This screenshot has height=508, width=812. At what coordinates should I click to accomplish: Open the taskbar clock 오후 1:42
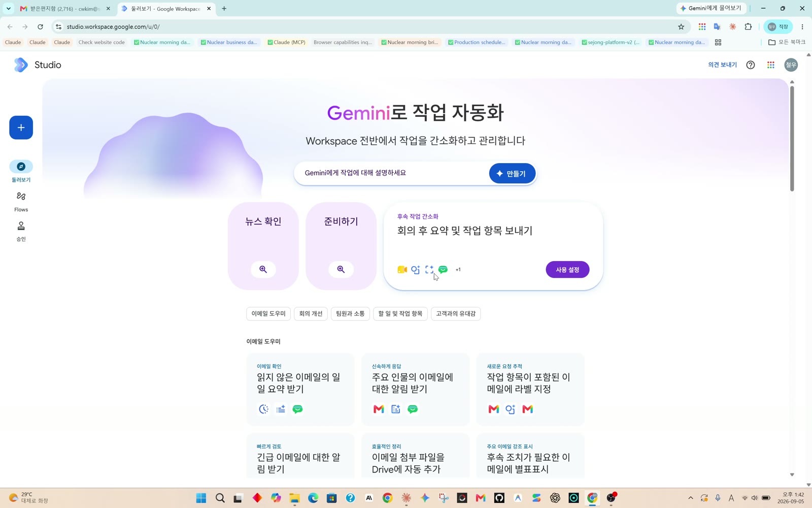point(793,498)
